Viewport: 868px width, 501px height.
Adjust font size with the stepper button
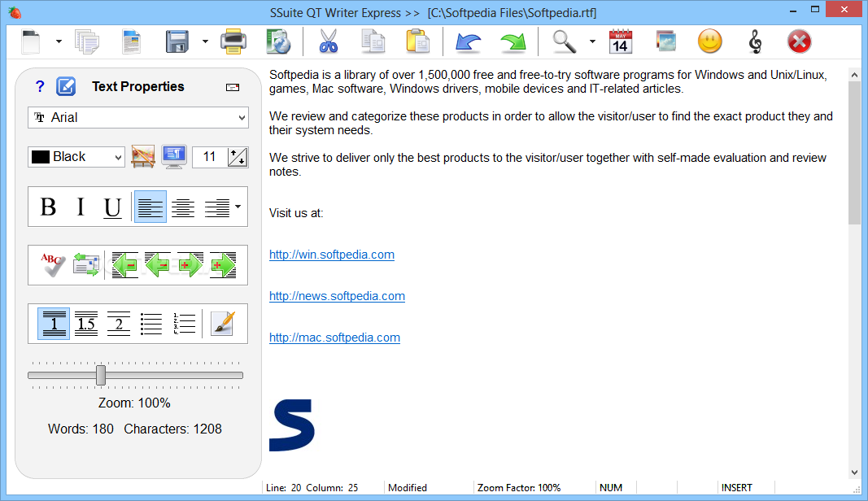point(238,157)
